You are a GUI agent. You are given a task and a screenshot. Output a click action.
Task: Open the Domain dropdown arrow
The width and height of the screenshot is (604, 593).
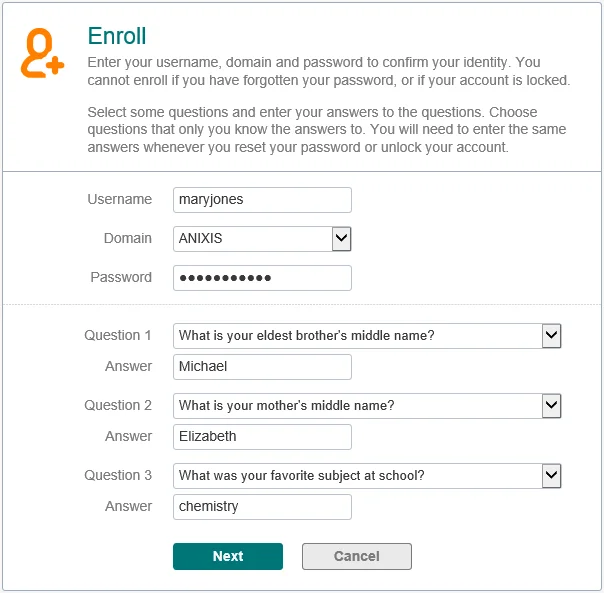pos(341,239)
